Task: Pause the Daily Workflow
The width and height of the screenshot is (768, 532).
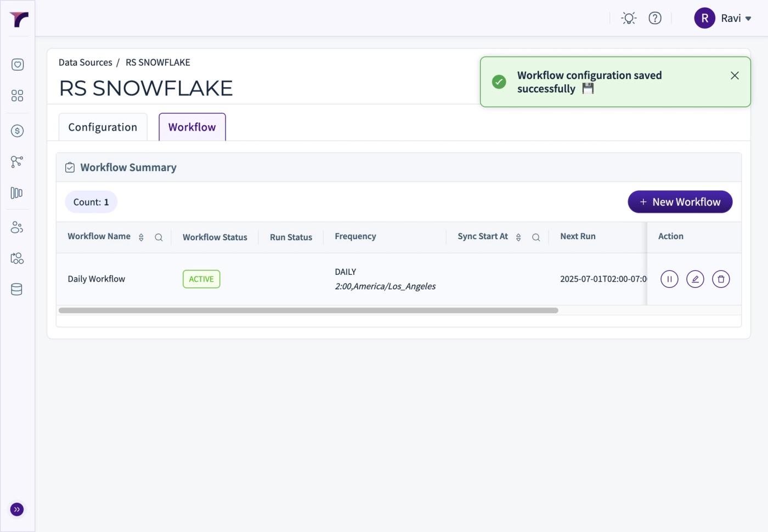Action: pos(669,279)
